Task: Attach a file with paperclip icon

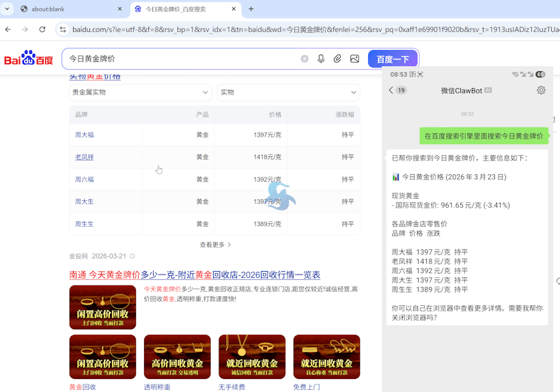Action: click(x=337, y=59)
